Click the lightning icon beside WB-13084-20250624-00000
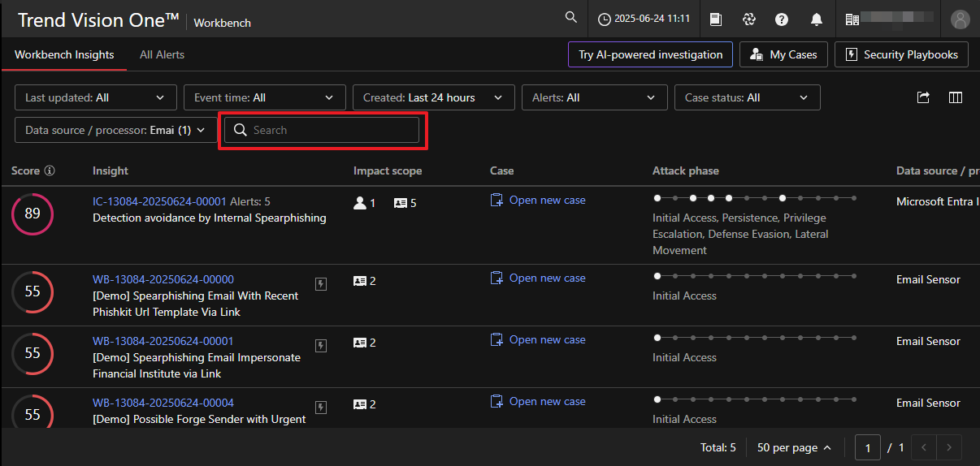 (x=321, y=283)
